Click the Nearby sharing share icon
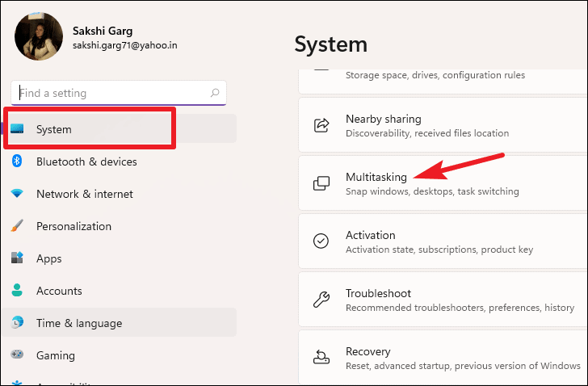 [x=321, y=125]
